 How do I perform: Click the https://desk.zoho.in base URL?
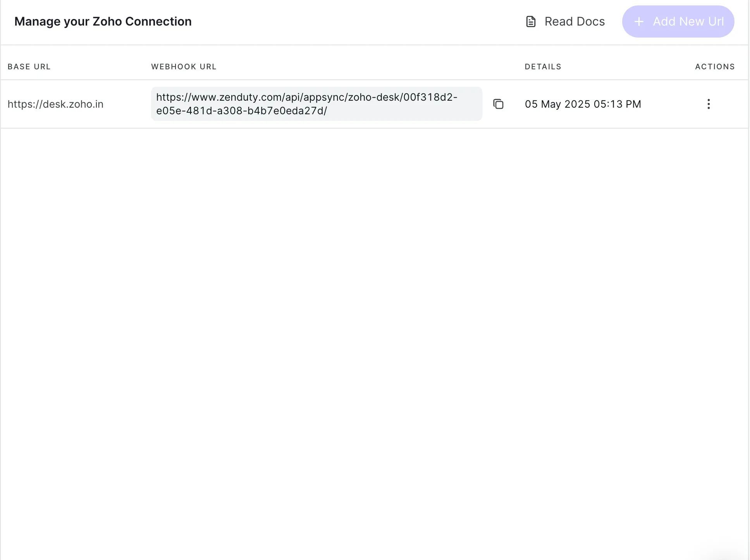coord(55,104)
